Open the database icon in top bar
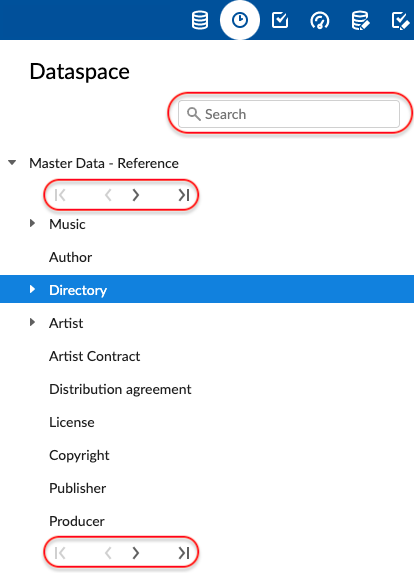This screenshot has height=581, width=414. [200, 20]
